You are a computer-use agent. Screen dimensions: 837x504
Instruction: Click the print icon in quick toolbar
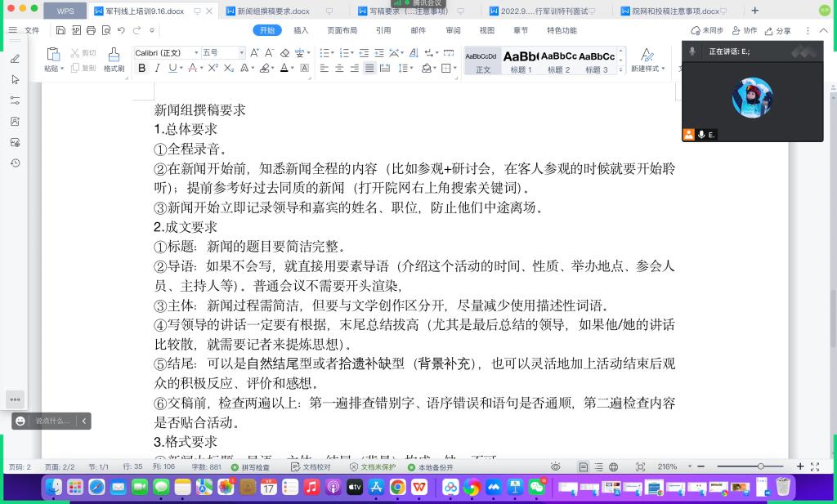coord(90,30)
